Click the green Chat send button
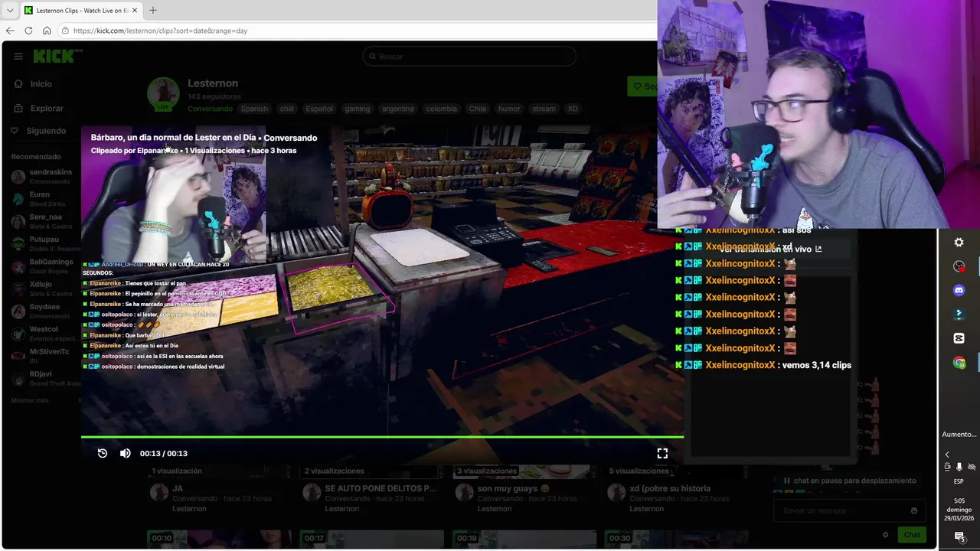Image resolution: width=980 pixels, height=551 pixels. tap(911, 535)
